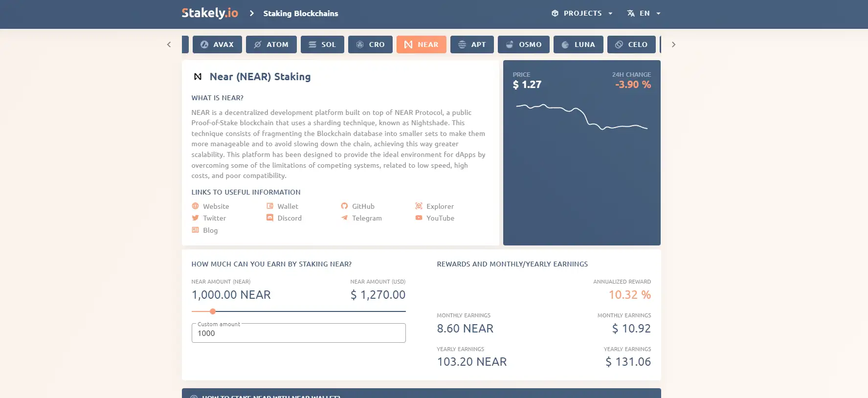The height and width of the screenshot is (398, 868).
Task: Click the Discord icon
Action: coord(270,218)
